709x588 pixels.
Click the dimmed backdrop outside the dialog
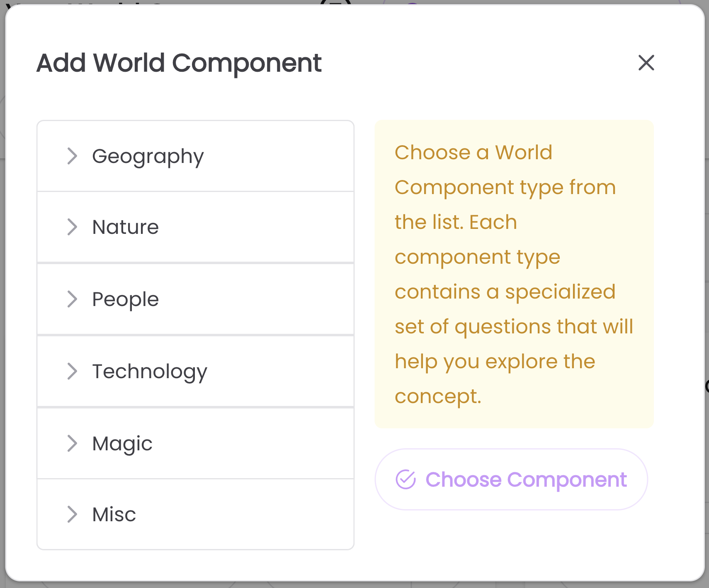[707, 290]
